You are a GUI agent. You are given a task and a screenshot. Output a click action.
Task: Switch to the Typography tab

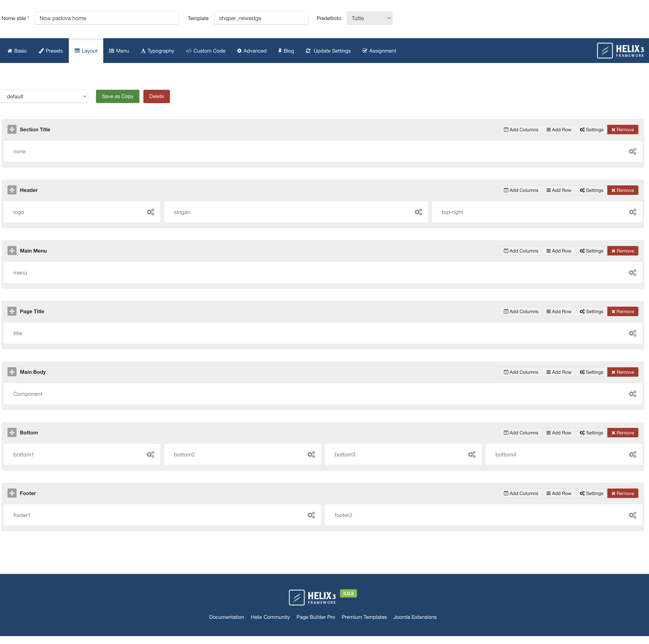[x=158, y=51]
